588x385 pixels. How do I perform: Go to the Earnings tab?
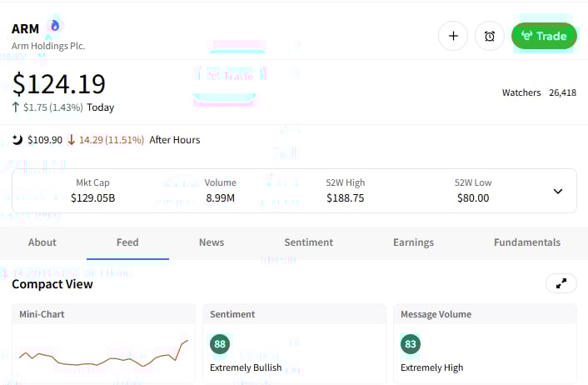(413, 242)
